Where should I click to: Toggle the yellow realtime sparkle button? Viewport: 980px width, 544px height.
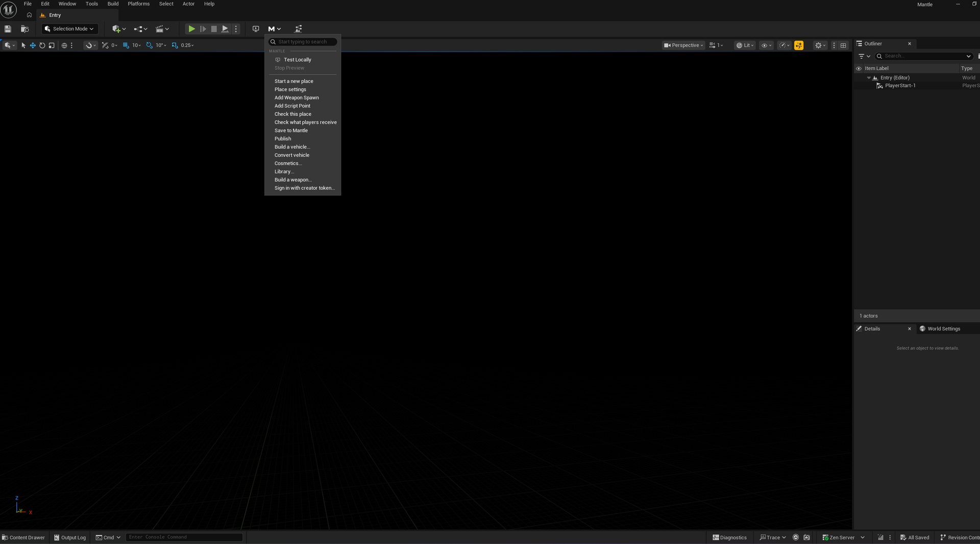tap(799, 45)
